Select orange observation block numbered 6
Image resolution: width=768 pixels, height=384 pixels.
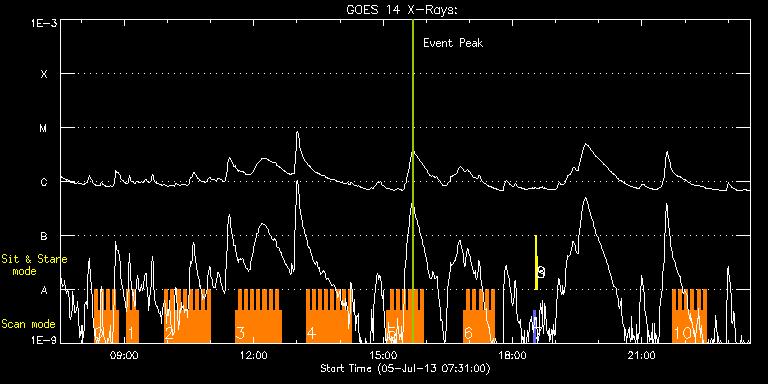479,316
